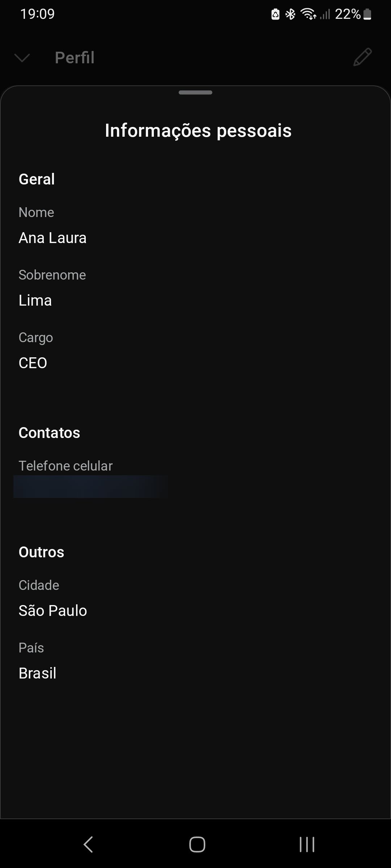Tap the Perfil header title

coord(75,58)
